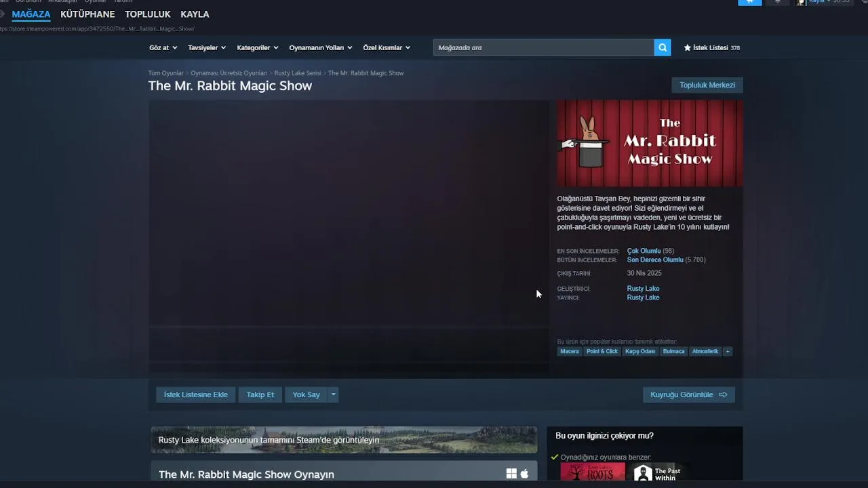
Task: Click the Yok Say button
Action: 307,394
